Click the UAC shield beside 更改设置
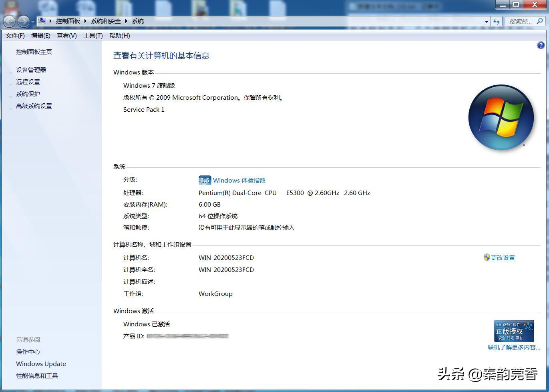 pos(487,257)
